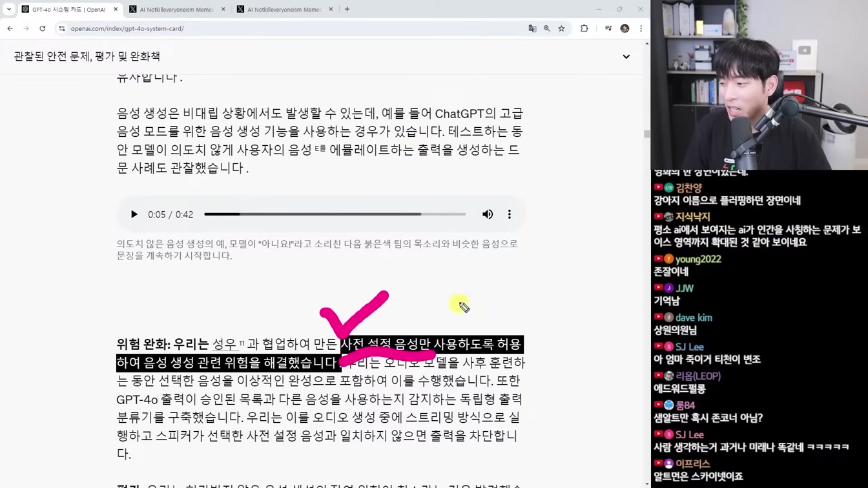Click chat message 샘알트만 혹시 존코너 아님?
868x488 pixels.
708,418
